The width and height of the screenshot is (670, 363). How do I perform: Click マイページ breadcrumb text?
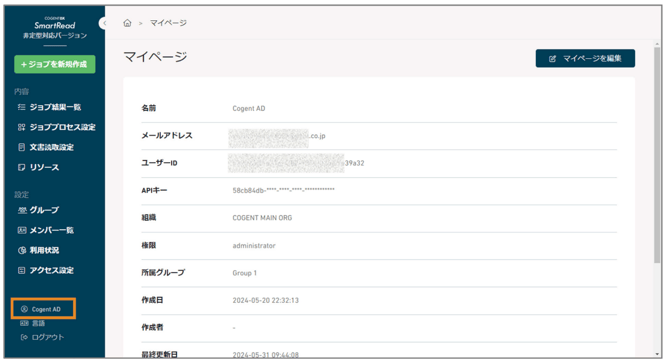pos(168,23)
